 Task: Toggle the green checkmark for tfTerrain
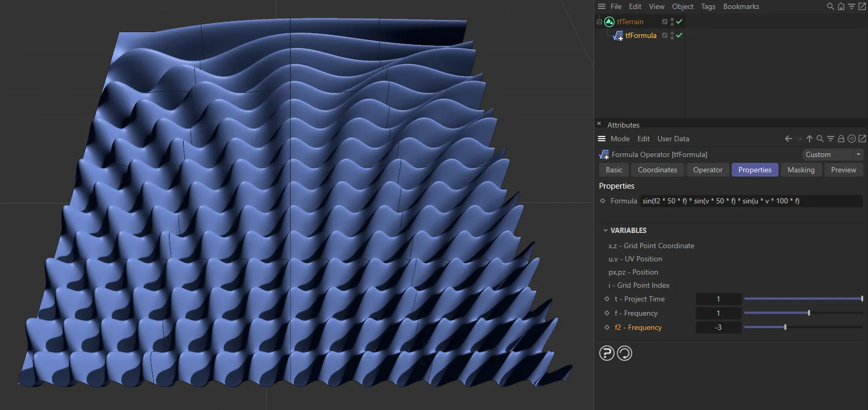pyautogui.click(x=679, y=22)
